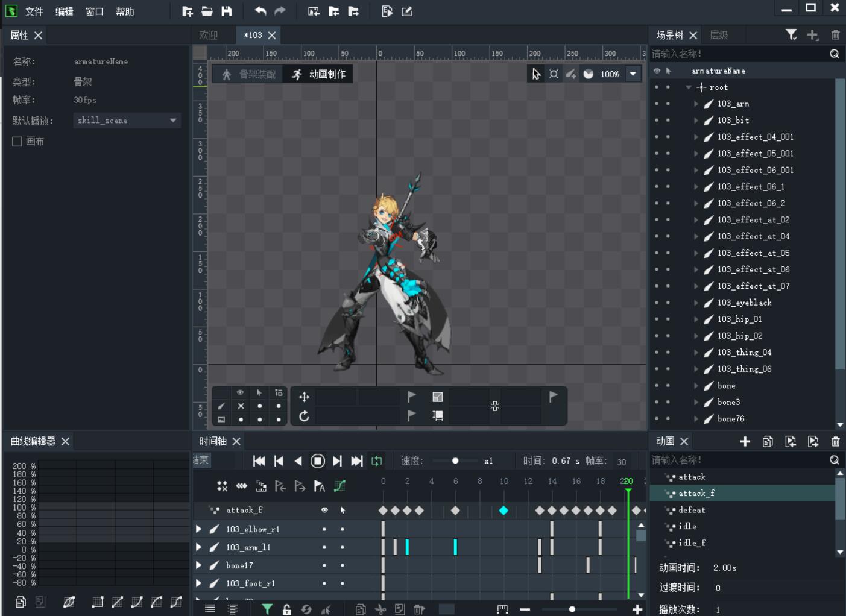The height and width of the screenshot is (616, 846).
Task: Select 动画制作 animation mode button
Action: tap(319, 74)
